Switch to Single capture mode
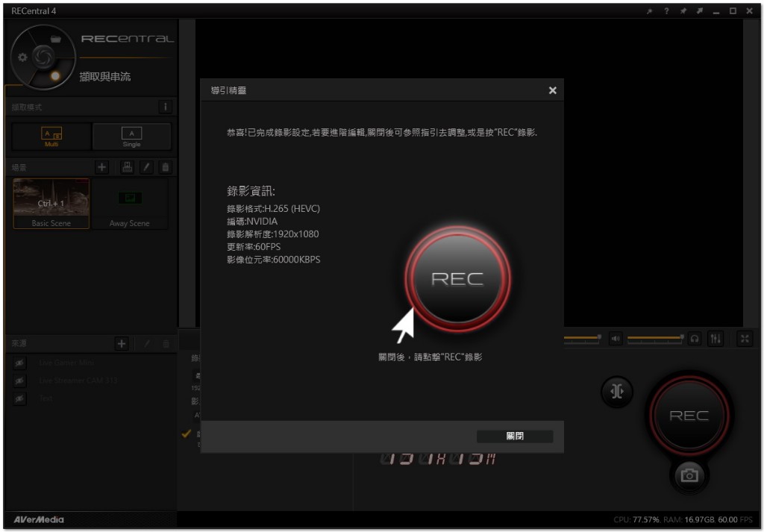764x532 pixels. [x=131, y=137]
